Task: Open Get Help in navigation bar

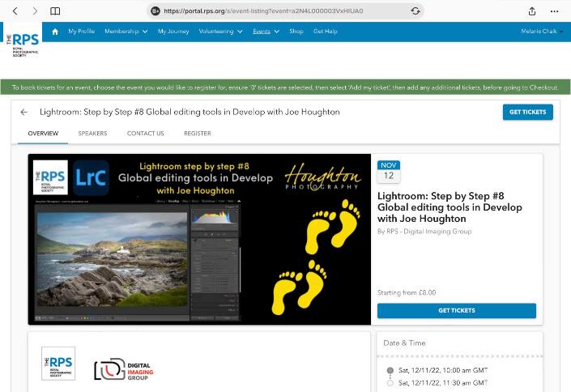Action: click(326, 32)
